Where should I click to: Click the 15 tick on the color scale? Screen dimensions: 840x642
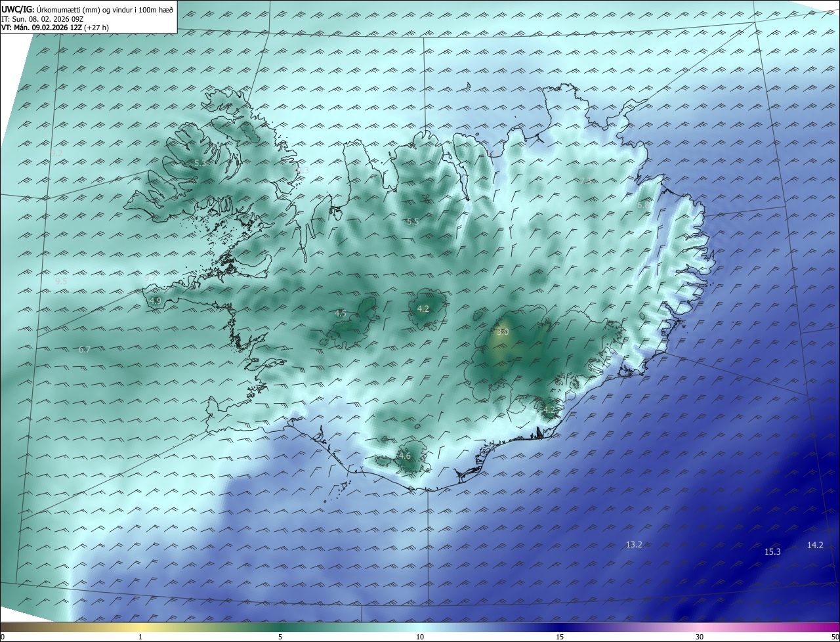tap(560, 637)
